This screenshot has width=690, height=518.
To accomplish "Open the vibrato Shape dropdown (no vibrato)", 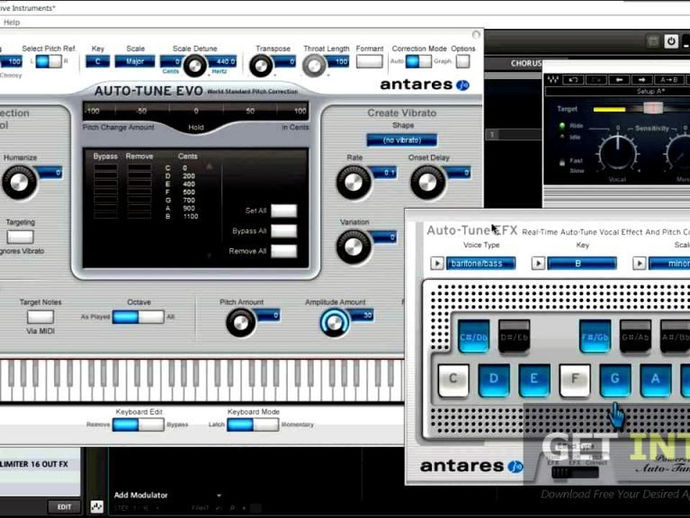I will click(402, 140).
